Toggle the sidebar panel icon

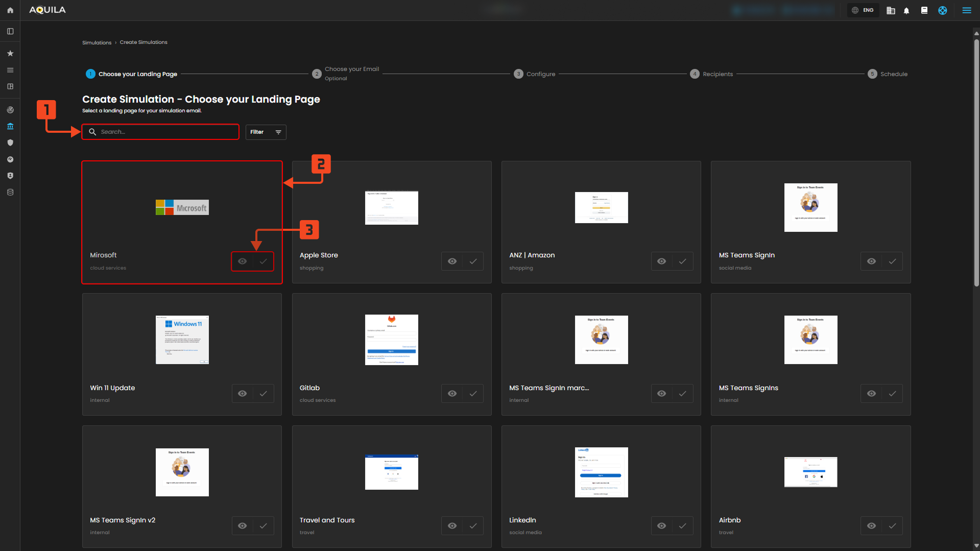tap(10, 32)
